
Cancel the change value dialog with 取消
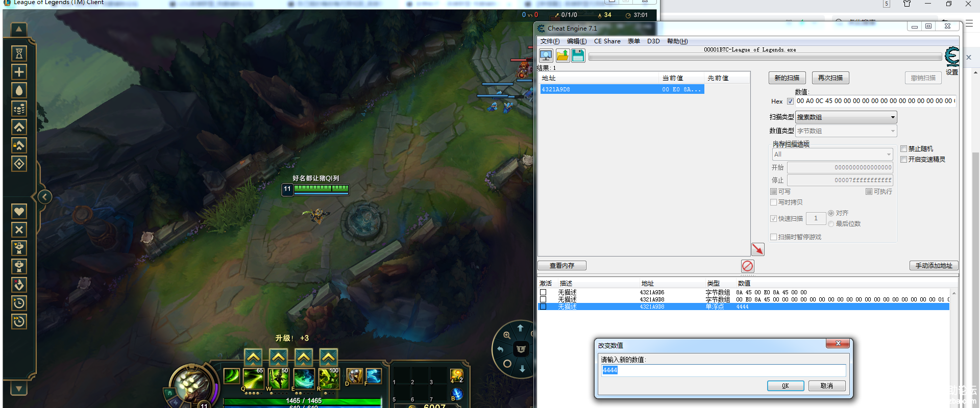coord(827,386)
